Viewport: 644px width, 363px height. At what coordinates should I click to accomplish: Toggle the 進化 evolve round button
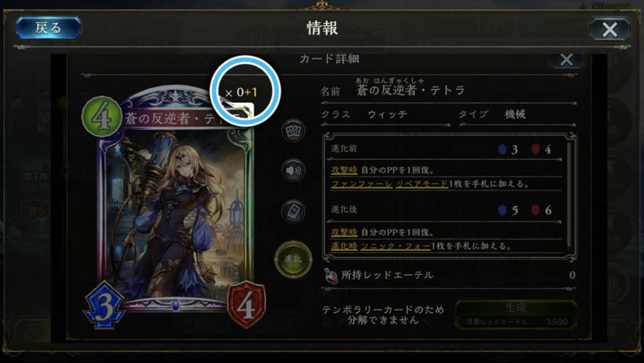(x=293, y=259)
